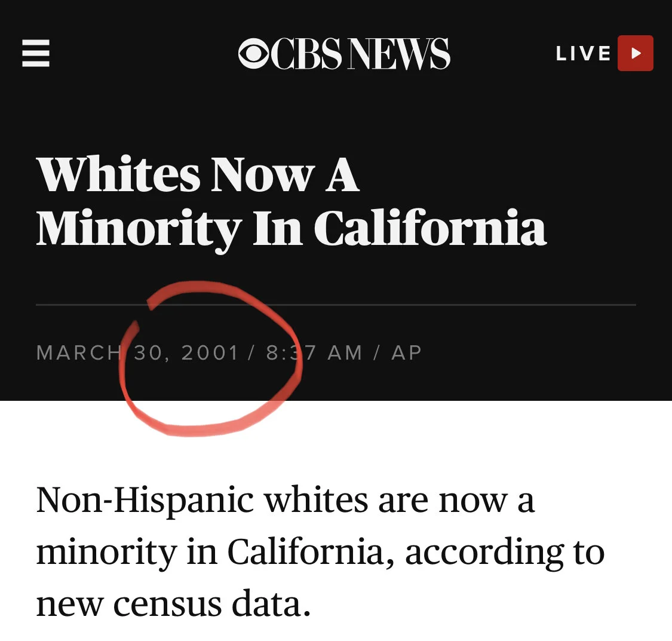672x641 pixels.
Task: Click the horizontal divider under headline
Action: (336, 305)
